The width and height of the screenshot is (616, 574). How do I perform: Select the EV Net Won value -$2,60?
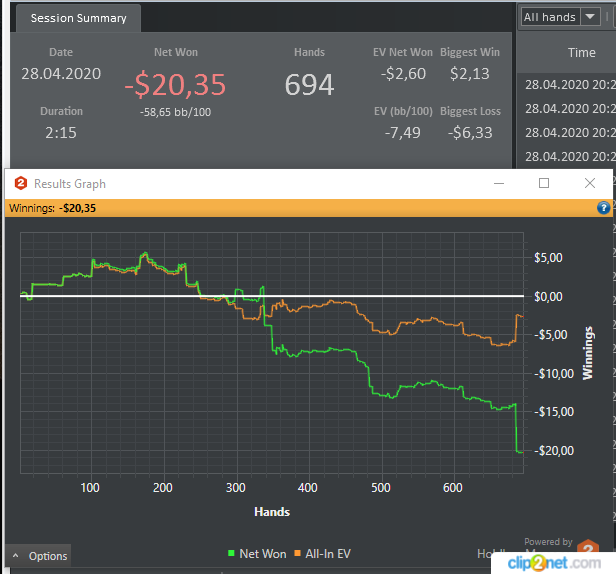[403, 73]
